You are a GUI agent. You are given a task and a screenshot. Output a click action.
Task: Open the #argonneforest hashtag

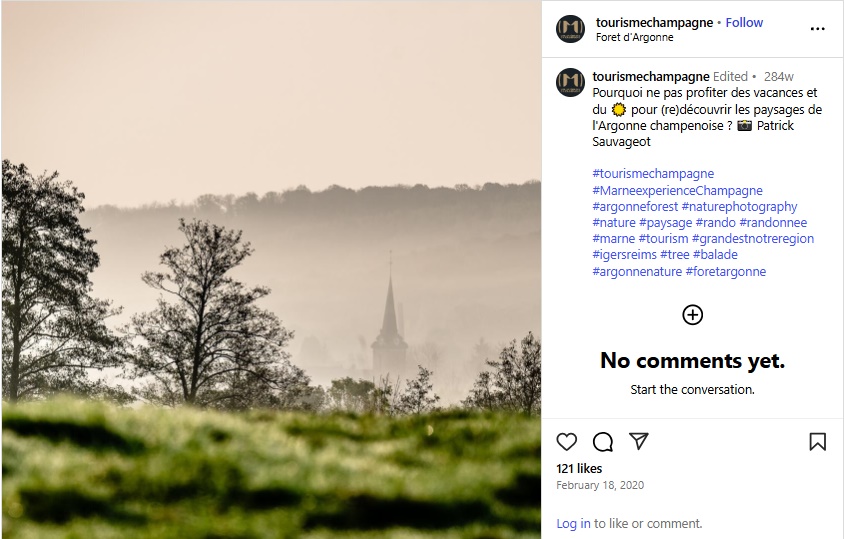pos(635,207)
